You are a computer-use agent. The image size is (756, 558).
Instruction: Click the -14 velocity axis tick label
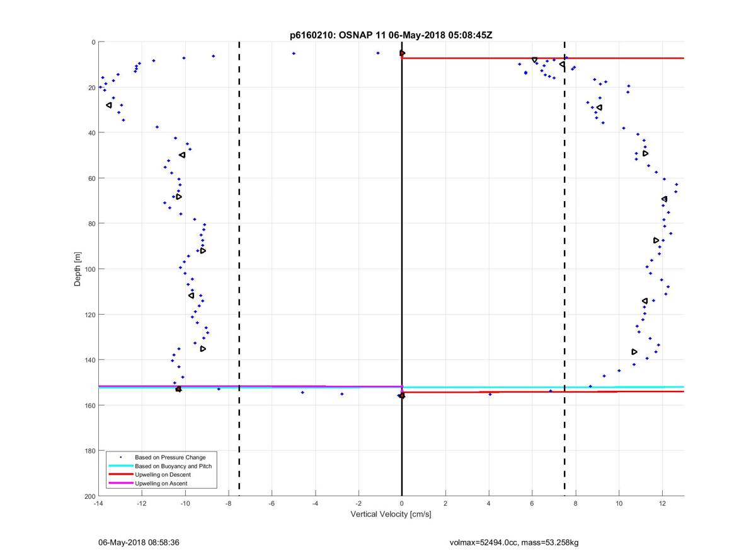[98, 504]
